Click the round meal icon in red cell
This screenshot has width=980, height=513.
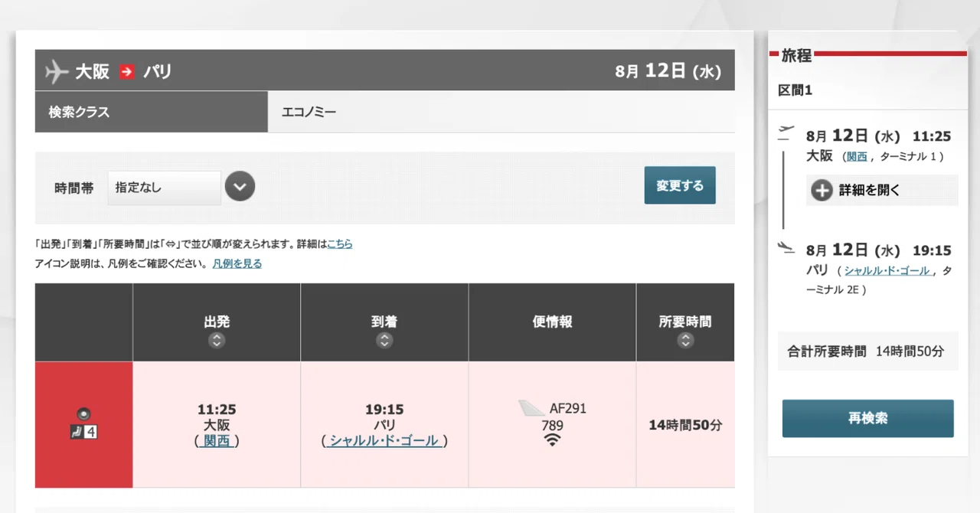83,413
